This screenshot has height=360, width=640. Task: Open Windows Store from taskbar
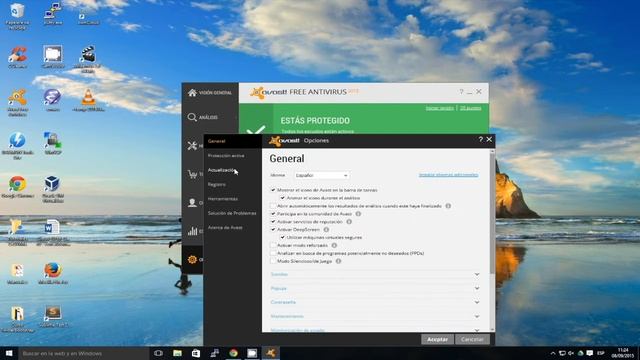pyautogui.click(x=196, y=353)
